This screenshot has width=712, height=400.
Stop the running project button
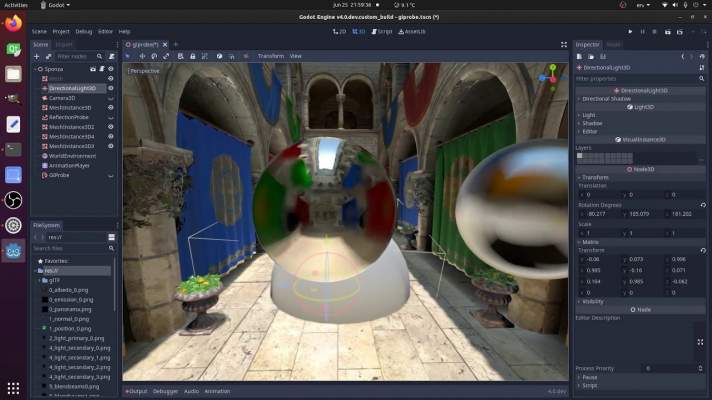click(x=654, y=32)
